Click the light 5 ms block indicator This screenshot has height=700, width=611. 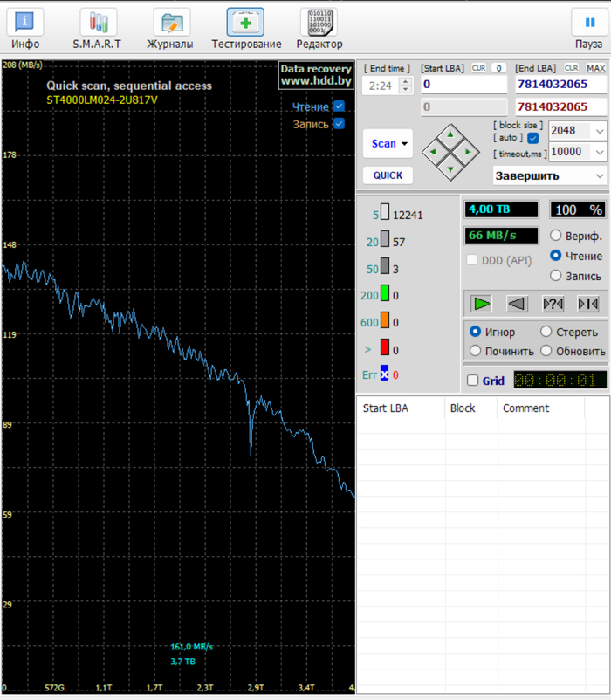385,212
